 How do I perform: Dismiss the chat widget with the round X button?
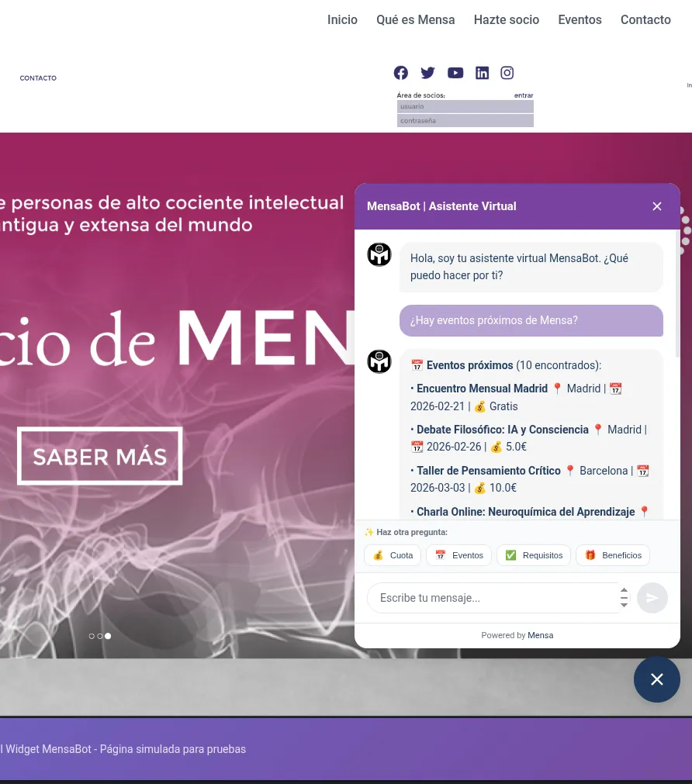657,679
